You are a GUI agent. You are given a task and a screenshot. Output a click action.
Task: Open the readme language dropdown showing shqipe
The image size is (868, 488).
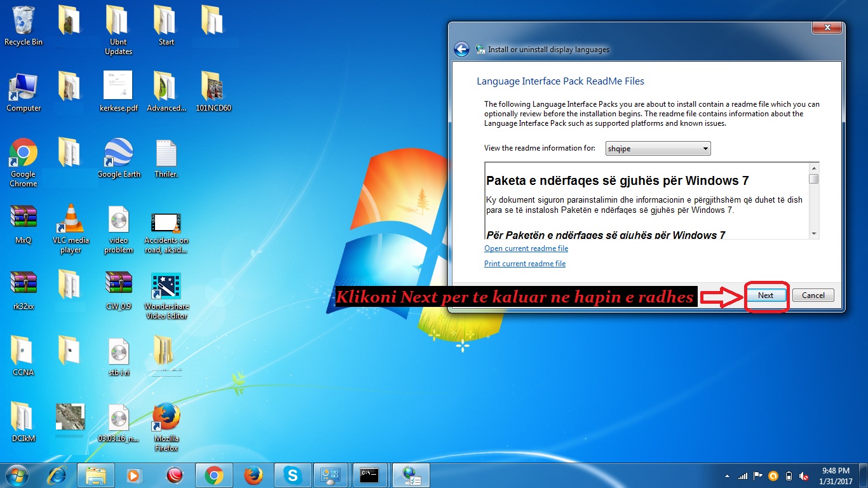point(658,149)
